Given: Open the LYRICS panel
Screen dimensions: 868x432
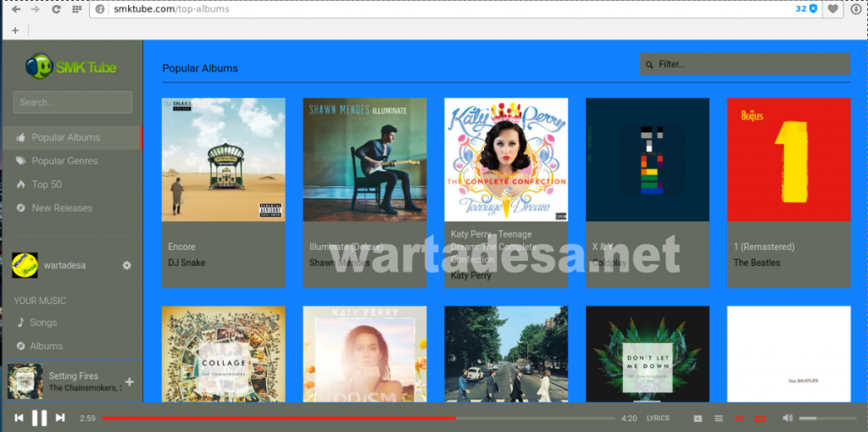Looking at the screenshot, I should click(x=658, y=418).
